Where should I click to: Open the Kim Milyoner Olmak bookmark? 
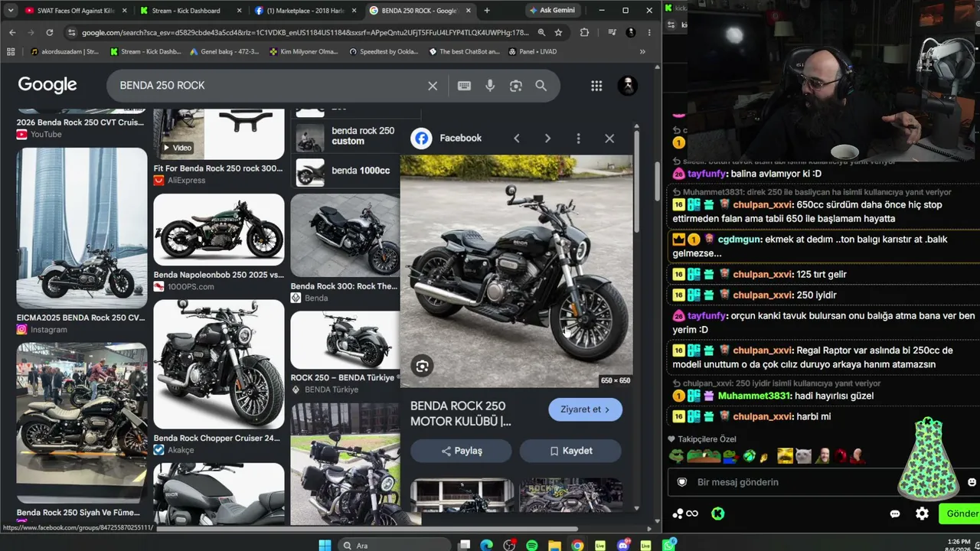pos(303,52)
